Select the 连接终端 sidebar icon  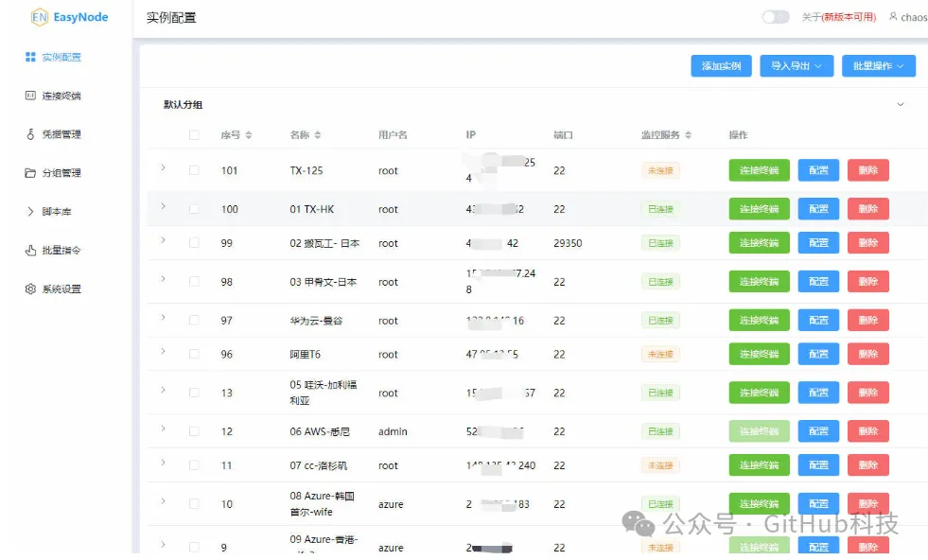pos(32,96)
